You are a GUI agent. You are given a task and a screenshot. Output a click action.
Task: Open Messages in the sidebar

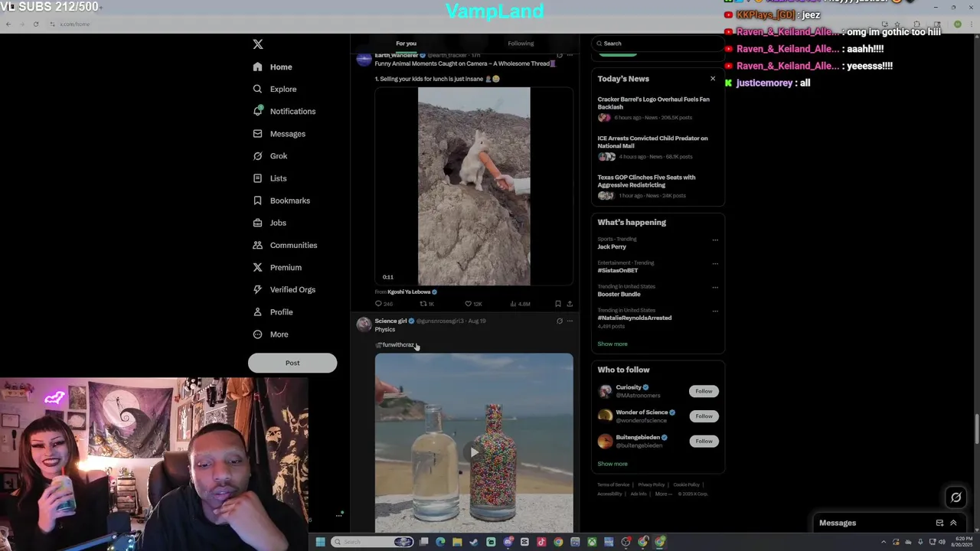pos(279,134)
